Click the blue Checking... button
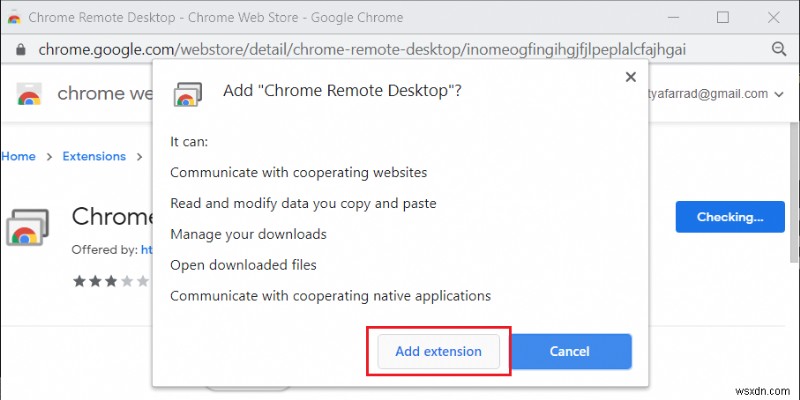The image size is (800, 400). (x=729, y=216)
